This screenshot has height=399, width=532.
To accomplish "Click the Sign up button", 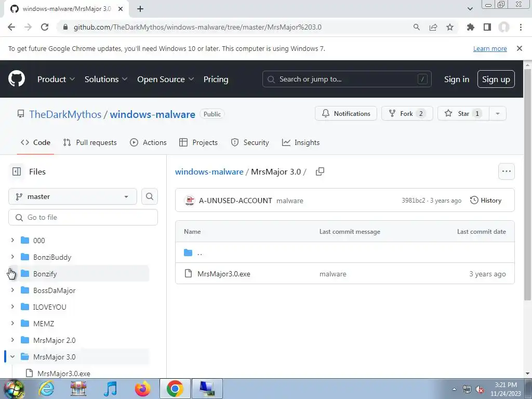I will click(496, 79).
